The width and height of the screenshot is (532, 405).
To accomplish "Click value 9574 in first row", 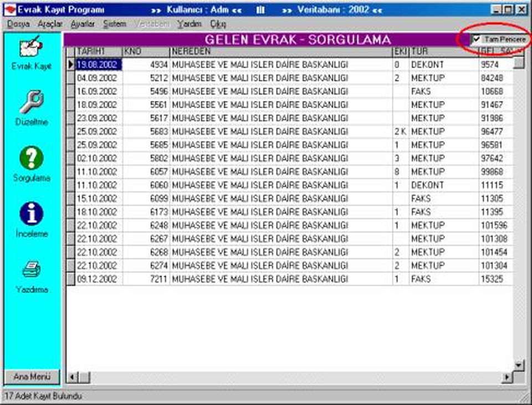I will click(495, 64).
